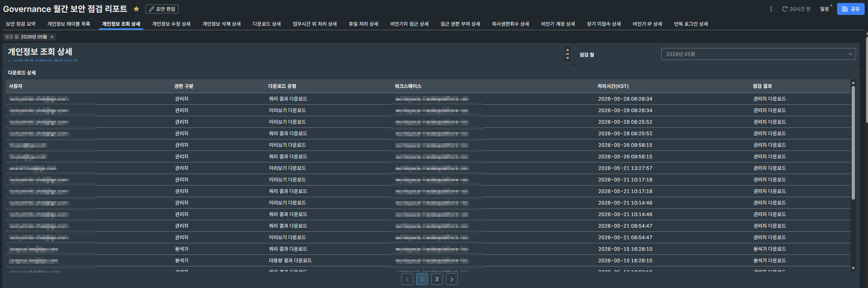This screenshot has width=868, height=288.
Task: Go to 개인정보 삭제 상세 tab
Action: tap(221, 24)
